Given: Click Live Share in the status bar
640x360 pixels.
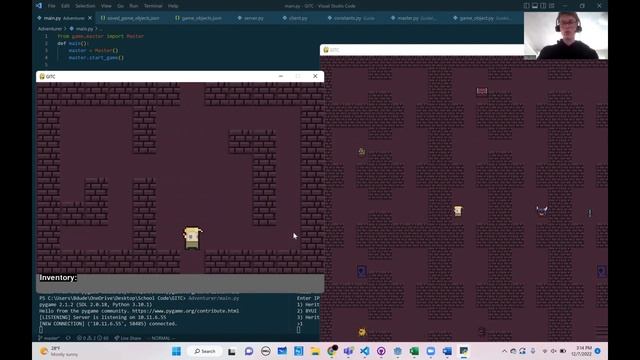Looking at the screenshot, I should pos(128,338).
